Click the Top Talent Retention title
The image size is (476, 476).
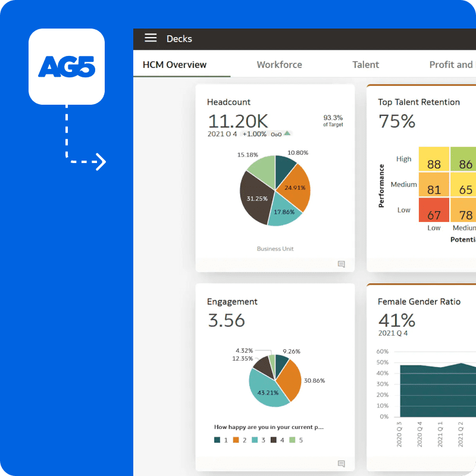point(418,102)
